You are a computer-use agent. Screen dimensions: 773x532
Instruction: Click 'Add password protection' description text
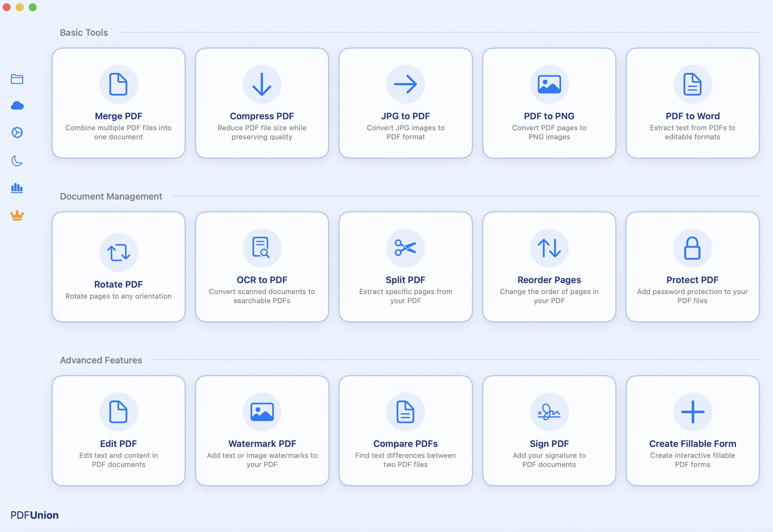click(692, 296)
